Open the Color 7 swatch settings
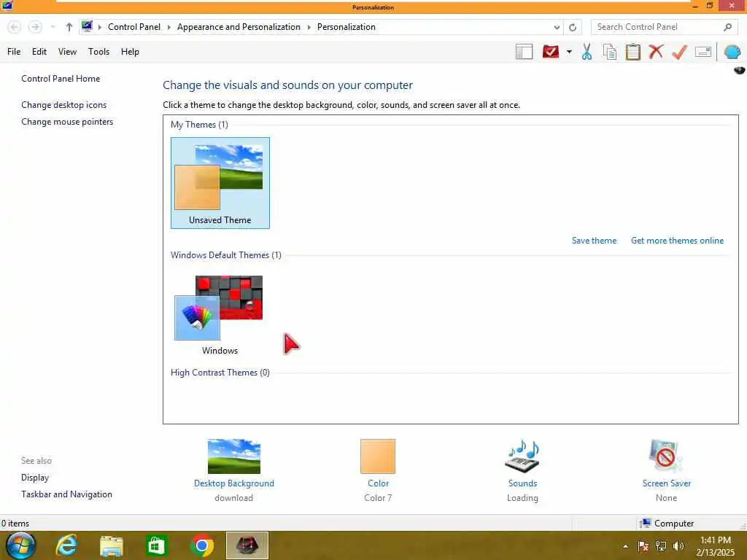This screenshot has height=560, width=747. tap(378, 456)
